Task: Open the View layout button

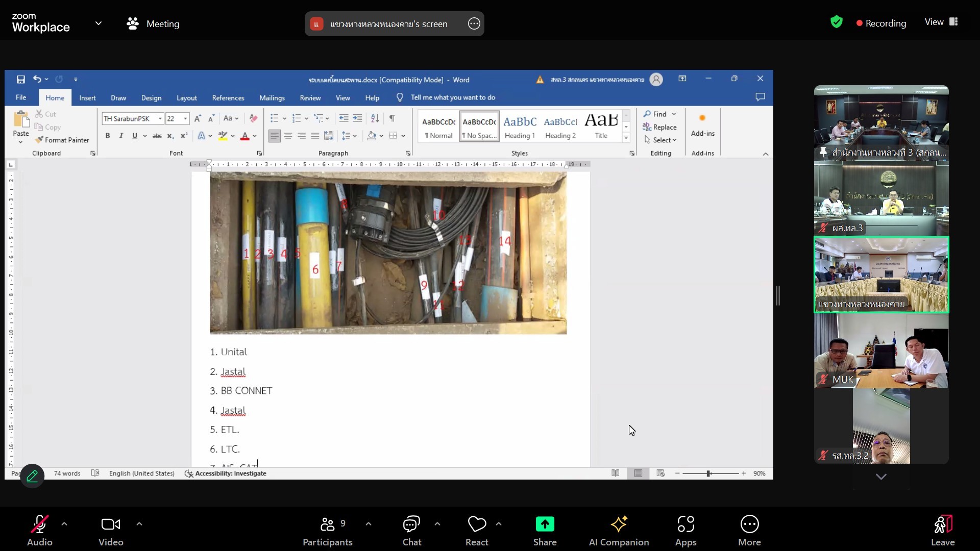Action: (941, 22)
